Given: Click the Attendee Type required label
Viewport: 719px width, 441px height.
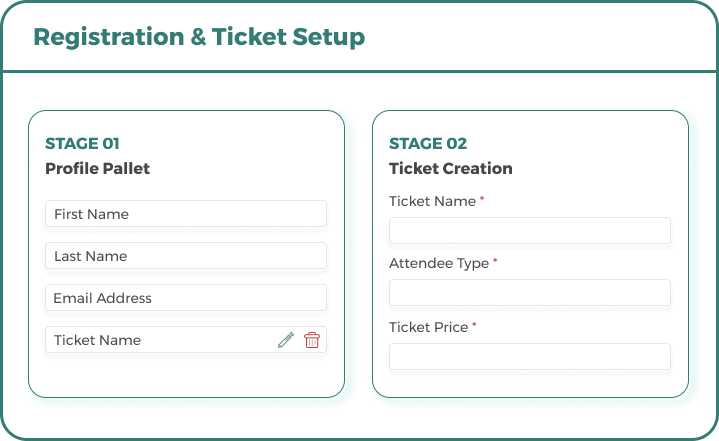Looking at the screenshot, I should [x=439, y=263].
